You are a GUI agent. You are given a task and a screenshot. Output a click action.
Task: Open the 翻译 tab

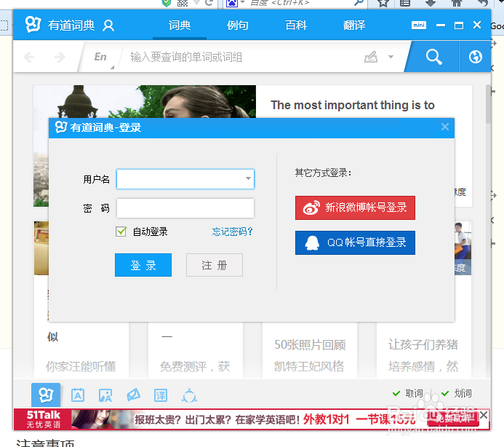354,25
